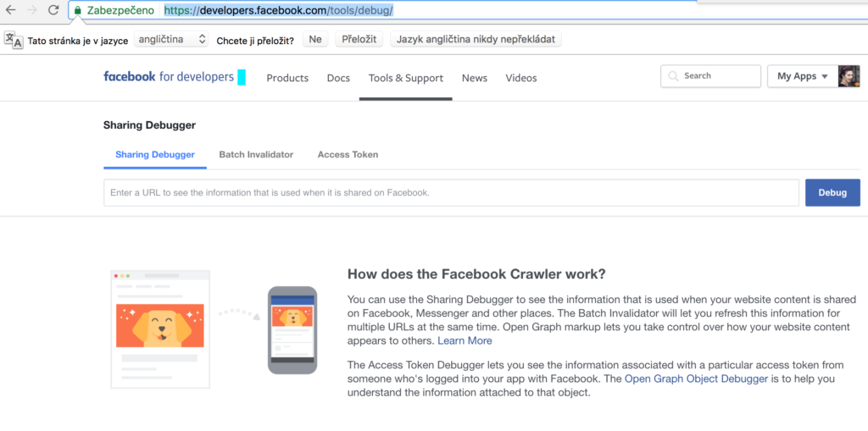Image resolution: width=868 pixels, height=431 pixels.
Task: Click the Facebook for developers logo
Action: [x=168, y=77]
